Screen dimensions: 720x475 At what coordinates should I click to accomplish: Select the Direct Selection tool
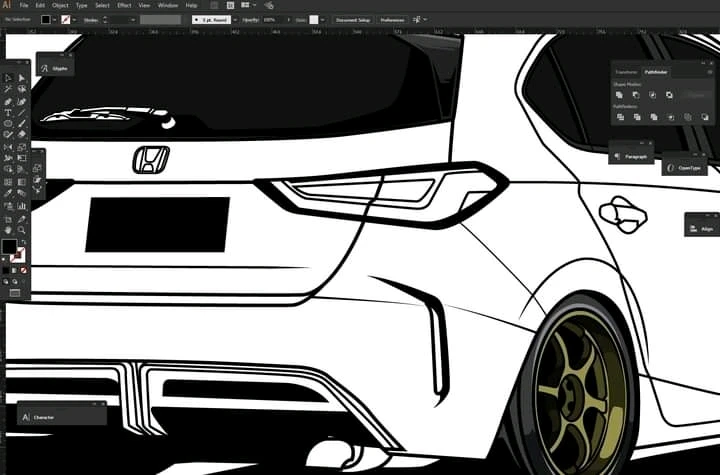click(x=22, y=77)
